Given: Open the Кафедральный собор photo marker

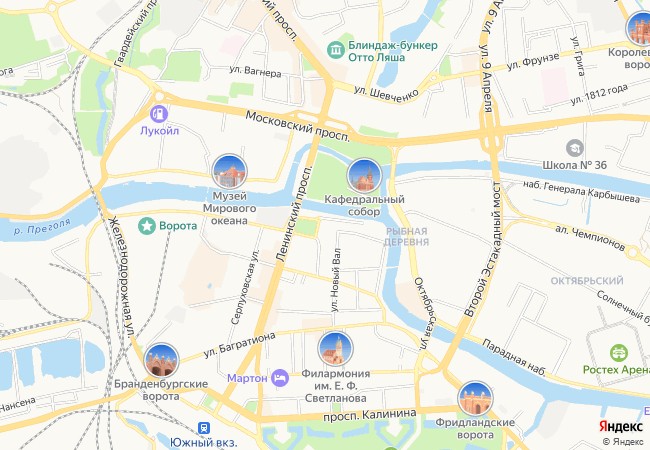Looking at the screenshot, I should (364, 176).
